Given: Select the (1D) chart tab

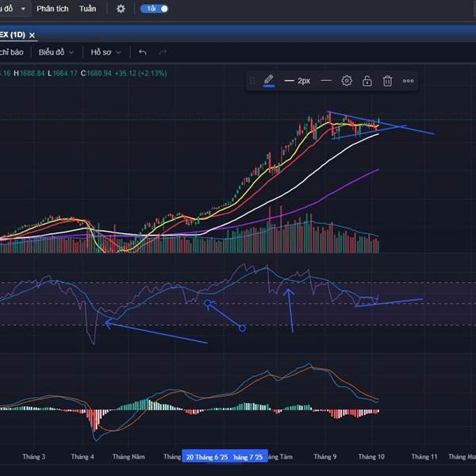Looking at the screenshot, I should pyautogui.click(x=12, y=35).
